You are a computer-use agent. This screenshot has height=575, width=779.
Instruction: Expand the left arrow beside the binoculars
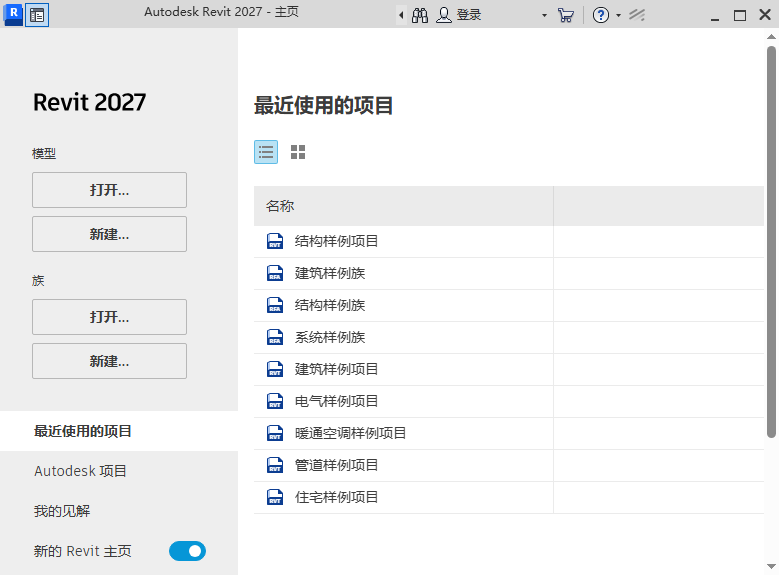(401, 15)
